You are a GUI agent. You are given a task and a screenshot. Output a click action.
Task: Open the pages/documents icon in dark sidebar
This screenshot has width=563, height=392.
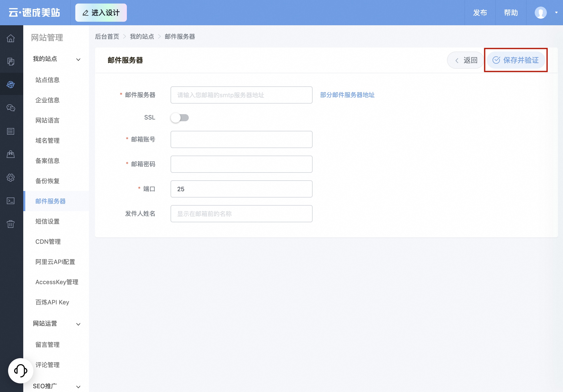11,61
